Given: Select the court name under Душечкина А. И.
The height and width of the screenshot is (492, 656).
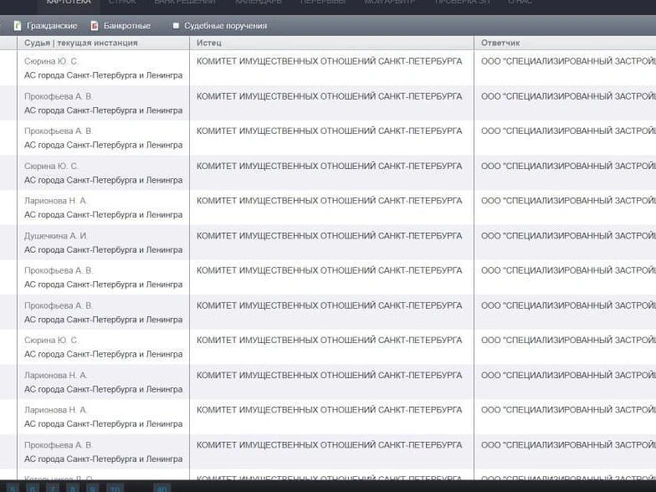Looking at the screenshot, I should (103, 250).
